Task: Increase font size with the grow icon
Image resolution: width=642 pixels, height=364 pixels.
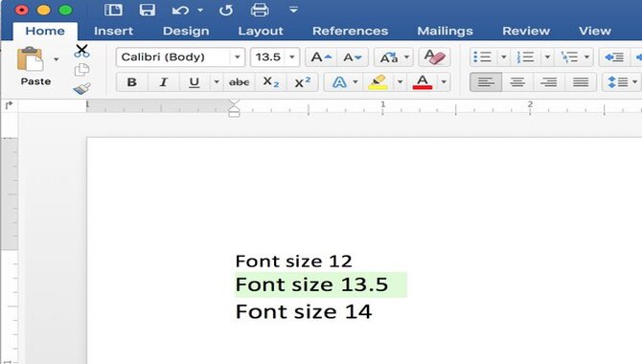Action: tap(321, 57)
